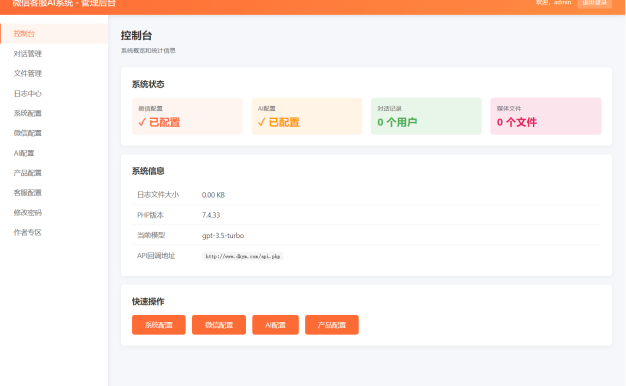Click the AI配置 quick action button
626x386 pixels.
(x=275, y=325)
